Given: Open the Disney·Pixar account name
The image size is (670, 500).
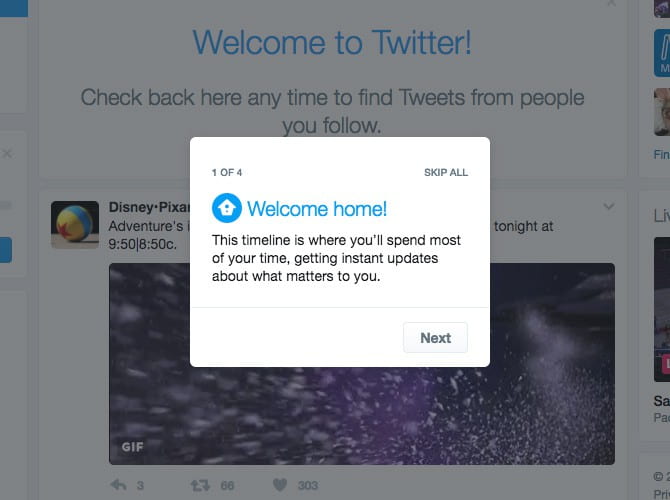Looking at the screenshot, I should point(149,207).
